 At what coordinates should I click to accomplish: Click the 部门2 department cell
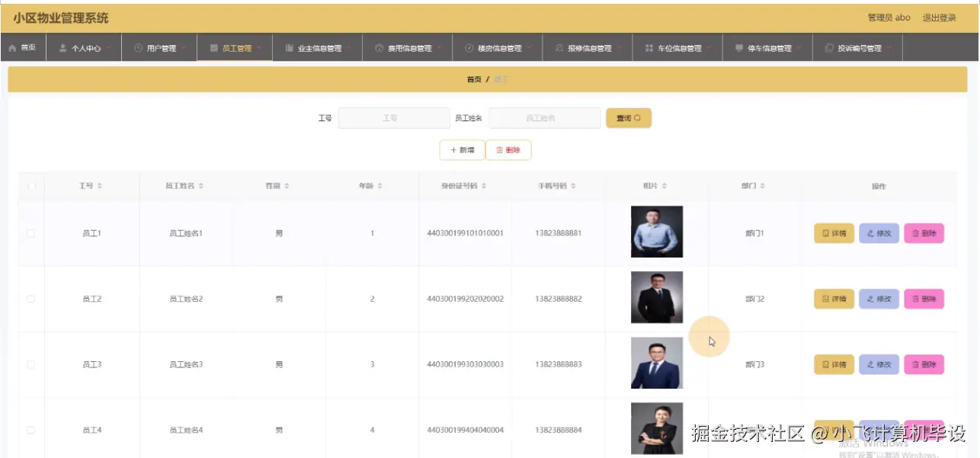754,299
